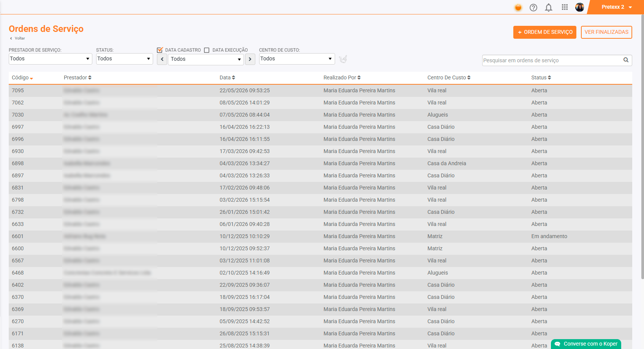Click date 03/12/2025 11:01:08
The height and width of the screenshot is (349, 644).
[x=245, y=261]
